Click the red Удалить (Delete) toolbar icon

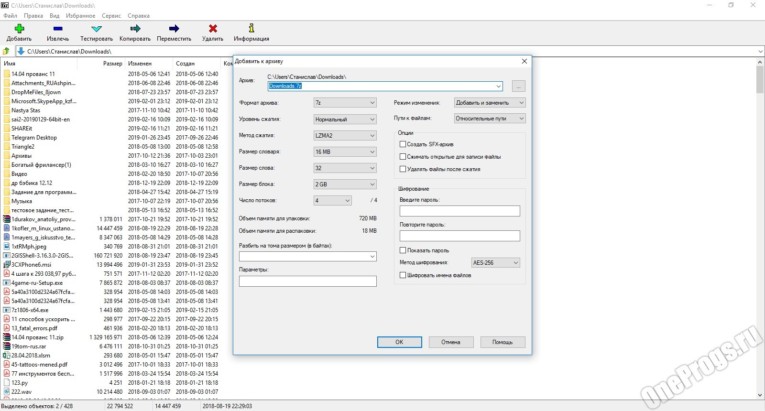pyautogui.click(x=213, y=28)
